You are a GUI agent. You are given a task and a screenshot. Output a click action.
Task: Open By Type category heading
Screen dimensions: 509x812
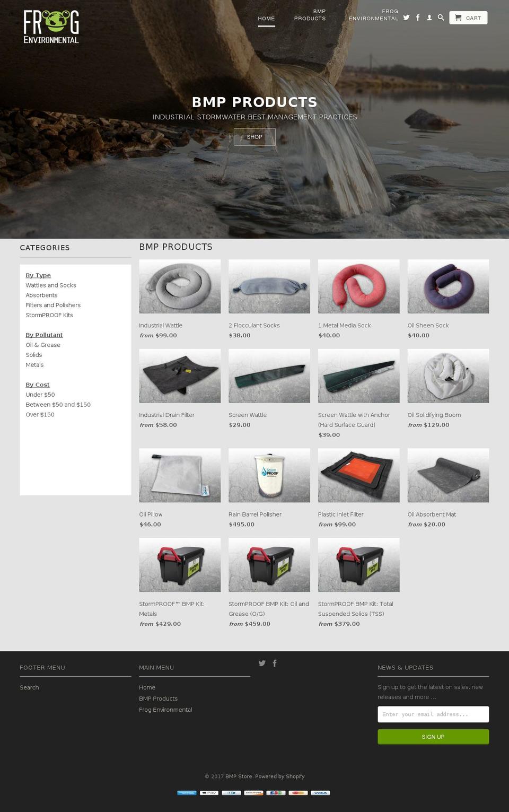coord(38,275)
